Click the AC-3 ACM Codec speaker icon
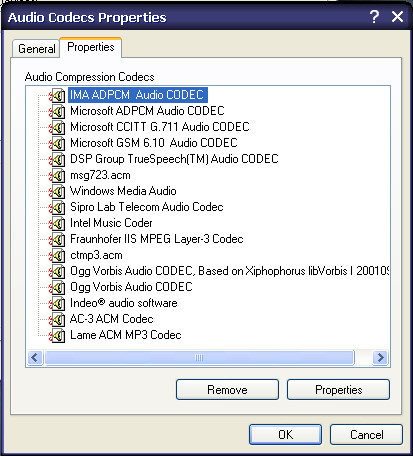413x456 pixels. coord(57,320)
